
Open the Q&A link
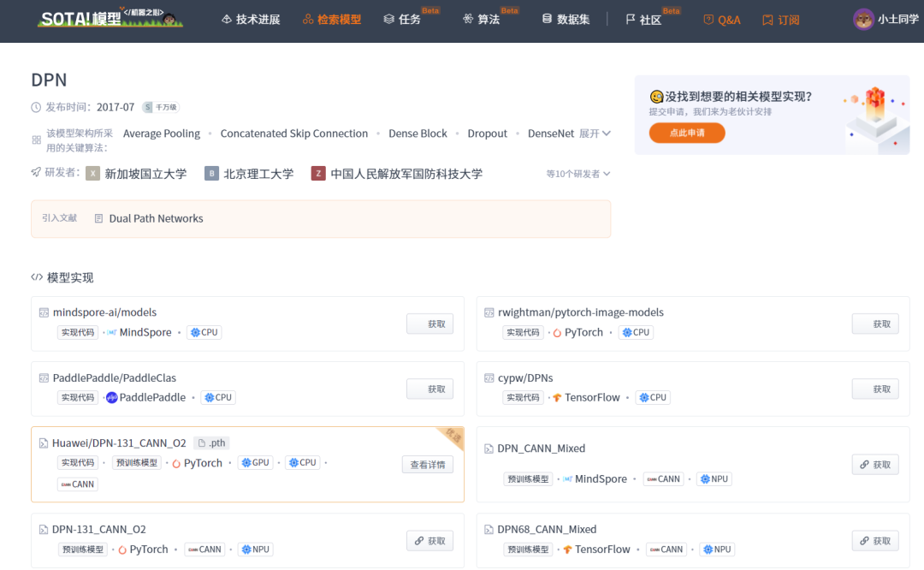pyautogui.click(x=722, y=20)
